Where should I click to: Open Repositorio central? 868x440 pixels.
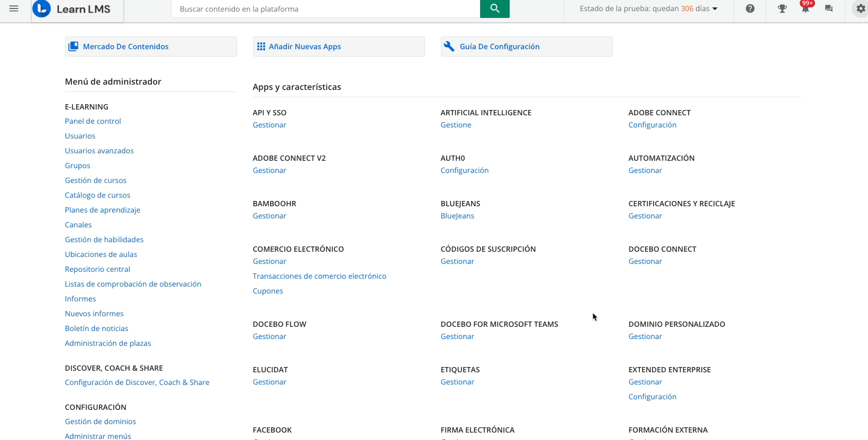pos(97,269)
